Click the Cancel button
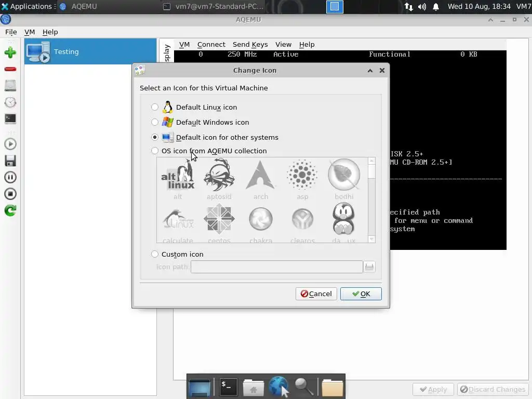The height and width of the screenshot is (399, 532). [316, 294]
